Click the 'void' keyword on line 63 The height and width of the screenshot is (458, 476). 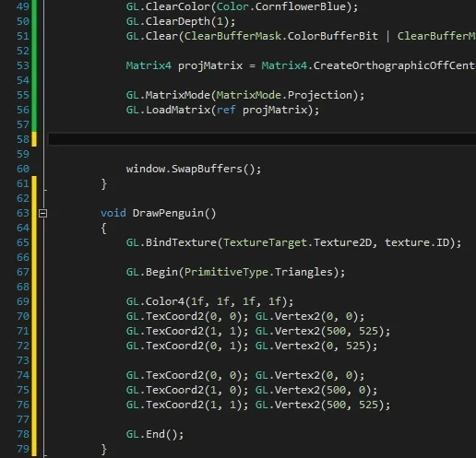(x=113, y=213)
